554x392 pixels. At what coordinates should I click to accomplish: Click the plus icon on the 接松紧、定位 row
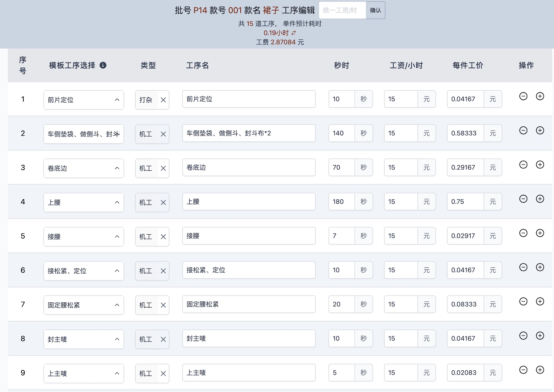pos(540,267)
